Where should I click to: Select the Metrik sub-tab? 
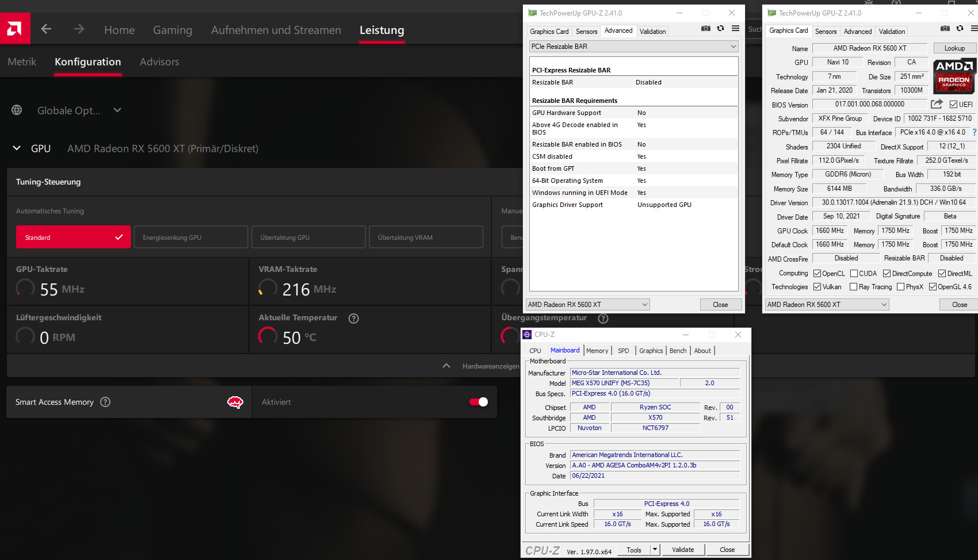(x=22, y=62)
